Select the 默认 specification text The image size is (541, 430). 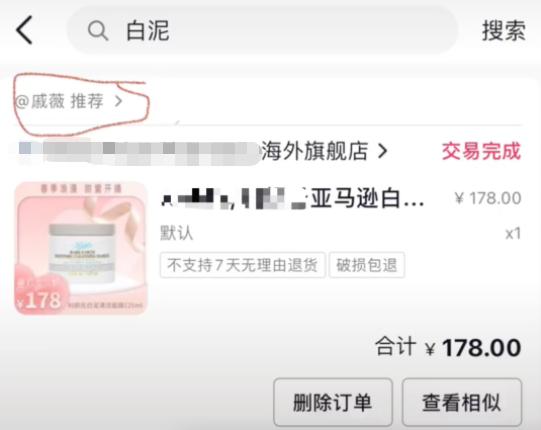176,233
